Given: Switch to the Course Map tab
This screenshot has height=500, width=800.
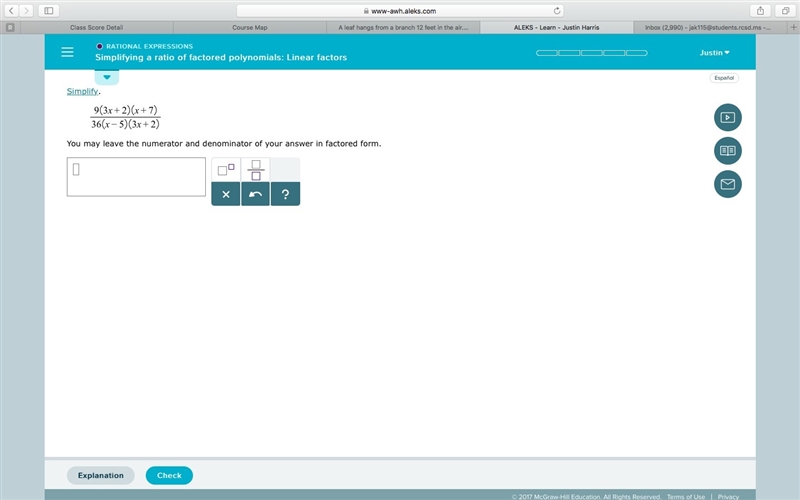Looking at the screenshot, I should point(249,28).
